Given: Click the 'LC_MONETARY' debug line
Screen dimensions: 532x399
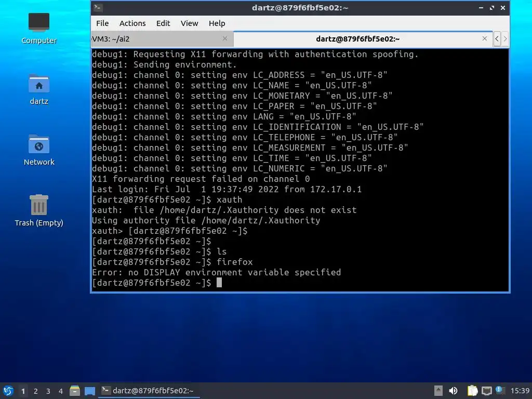Looking at the screenshot, I should click(242, 96).
